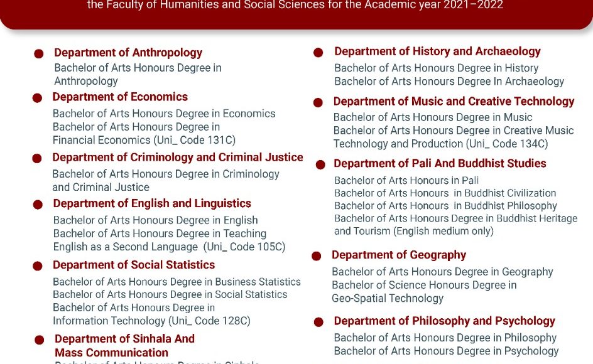Click the bullet next to Music and Creative Technology

(x=318, y=102)
